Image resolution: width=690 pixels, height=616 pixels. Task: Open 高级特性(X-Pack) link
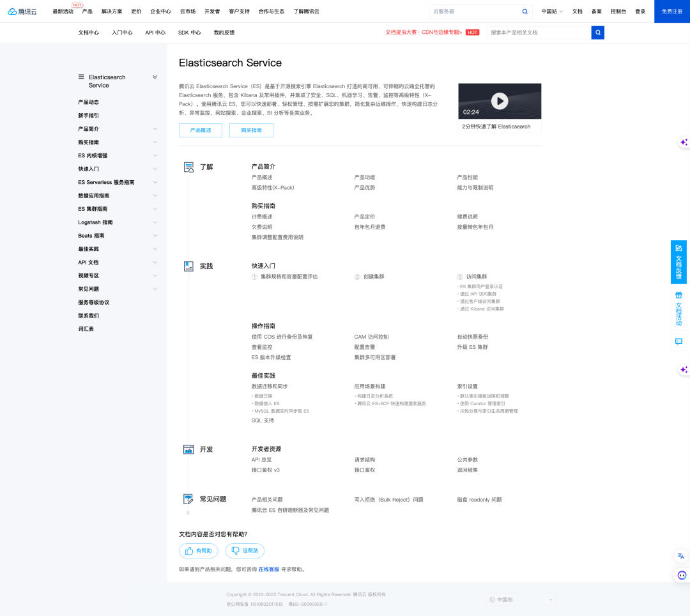pos(273,188)
